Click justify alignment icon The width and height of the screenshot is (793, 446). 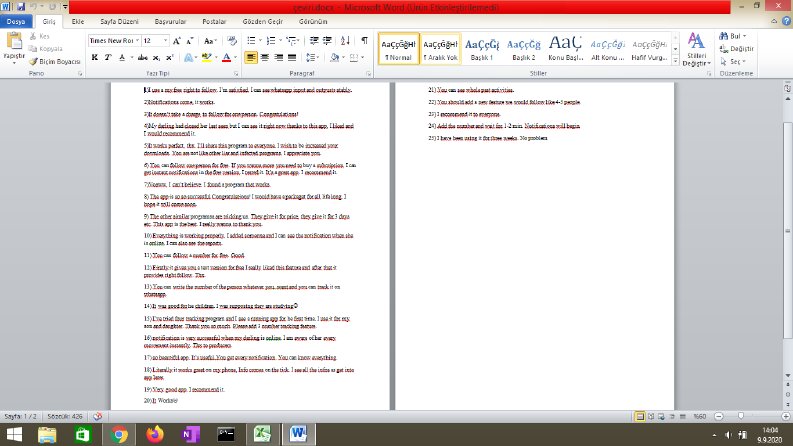[292, 58]
